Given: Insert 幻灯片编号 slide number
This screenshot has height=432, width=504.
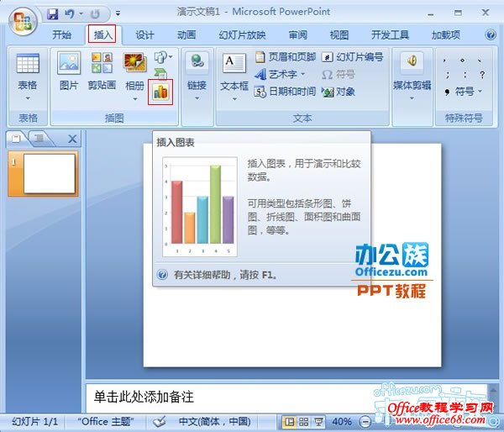Looking at the screenshot, I should [x=353, y=57].
